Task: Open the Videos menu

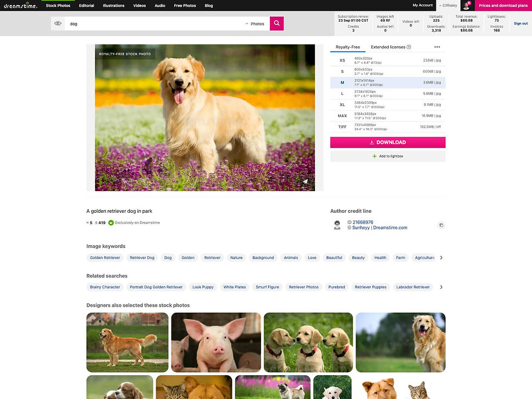Action: [140, 5]
